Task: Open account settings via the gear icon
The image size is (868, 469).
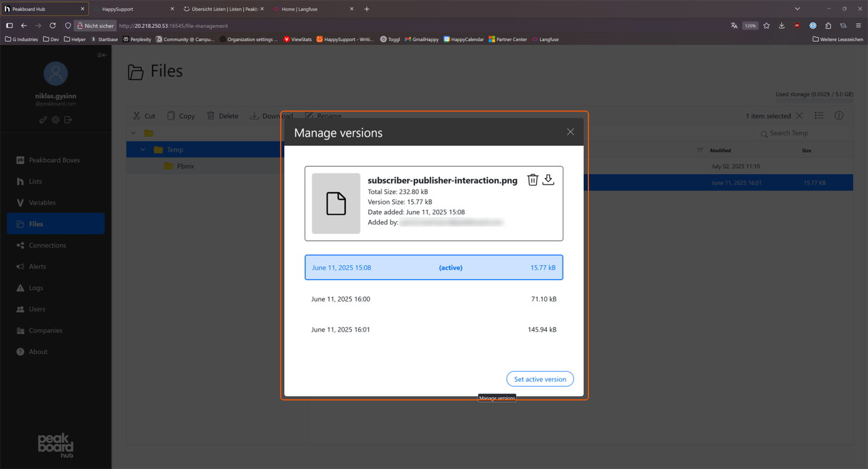Action: click(x=55, y=120)
